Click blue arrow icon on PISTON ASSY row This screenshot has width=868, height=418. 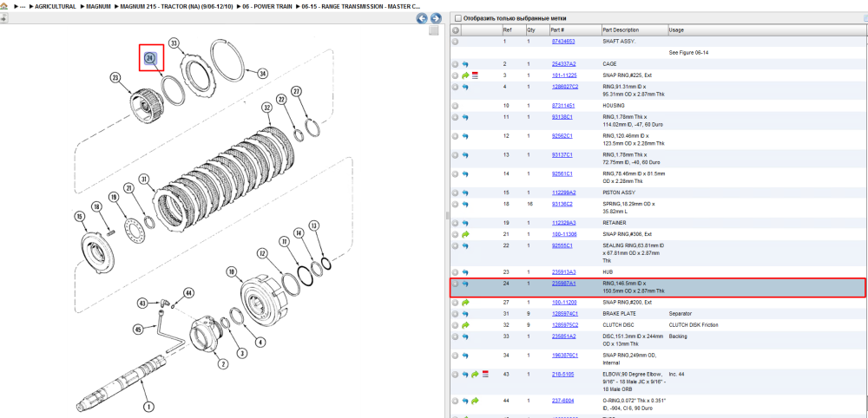[465, 193]
